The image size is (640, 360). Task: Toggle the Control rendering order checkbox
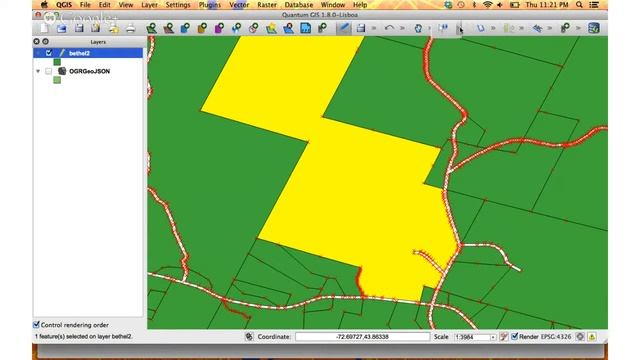tap(36, 325)
